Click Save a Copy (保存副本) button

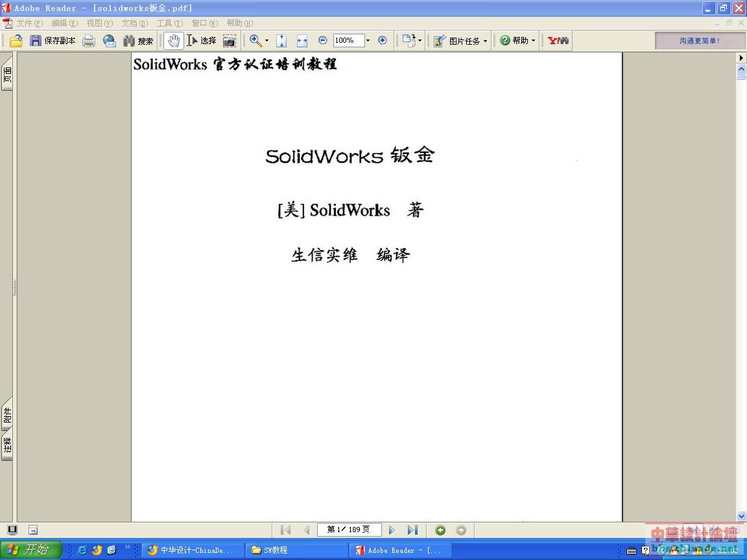[53, 41]
